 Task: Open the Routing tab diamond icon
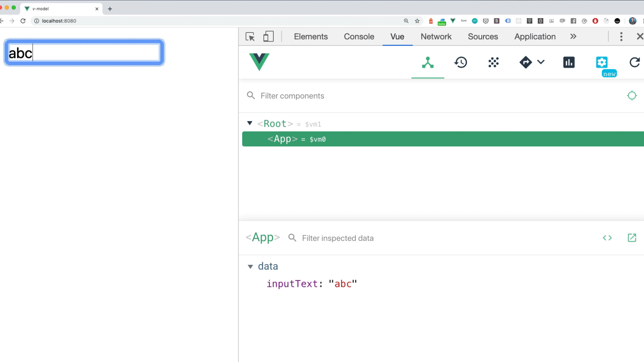[x=525, y=63]
